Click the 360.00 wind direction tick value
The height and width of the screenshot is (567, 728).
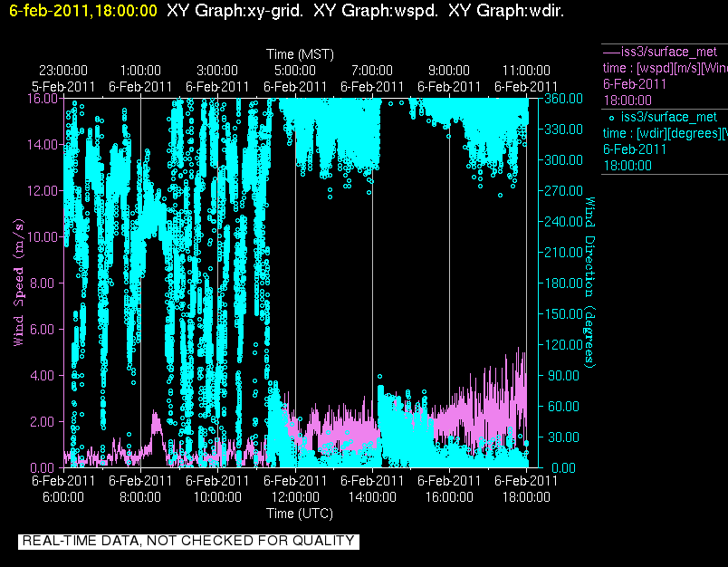click(x=563, y=99)
